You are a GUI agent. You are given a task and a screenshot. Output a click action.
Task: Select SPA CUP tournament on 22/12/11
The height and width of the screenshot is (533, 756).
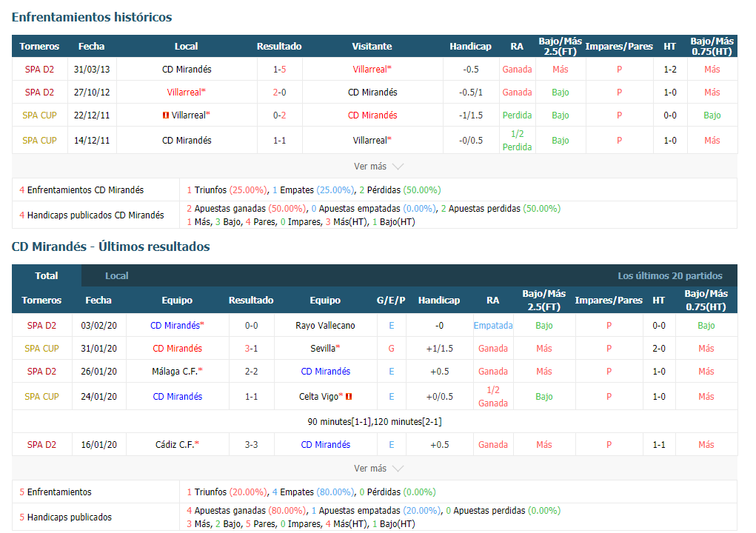(x=39, y=115)
